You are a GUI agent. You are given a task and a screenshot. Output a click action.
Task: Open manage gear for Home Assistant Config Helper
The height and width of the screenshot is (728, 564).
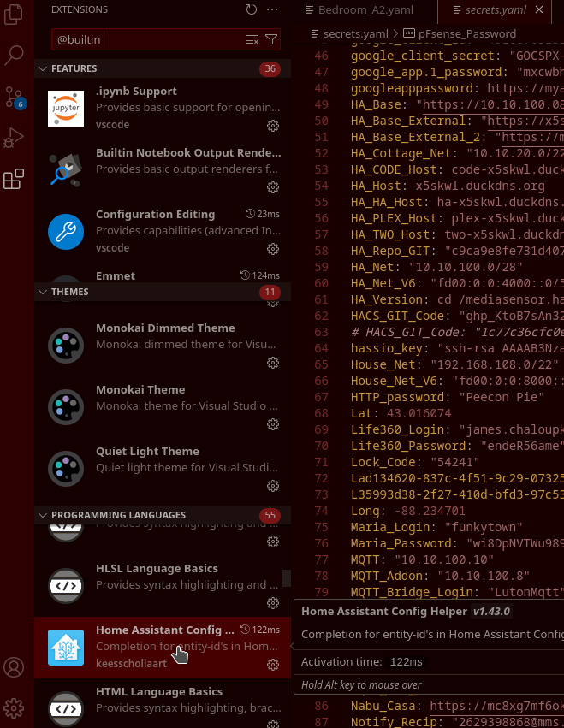(x=273, y=665)
